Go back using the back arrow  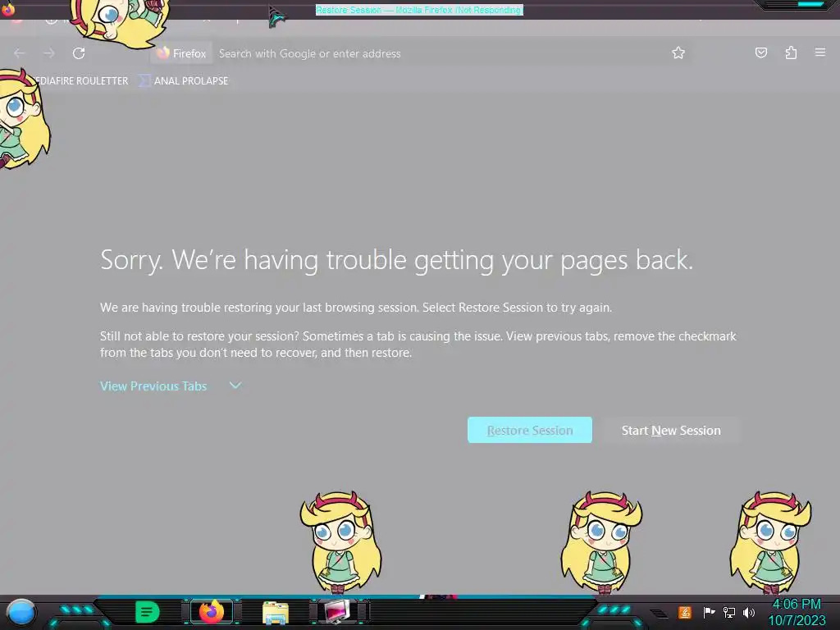click(20, 53)
